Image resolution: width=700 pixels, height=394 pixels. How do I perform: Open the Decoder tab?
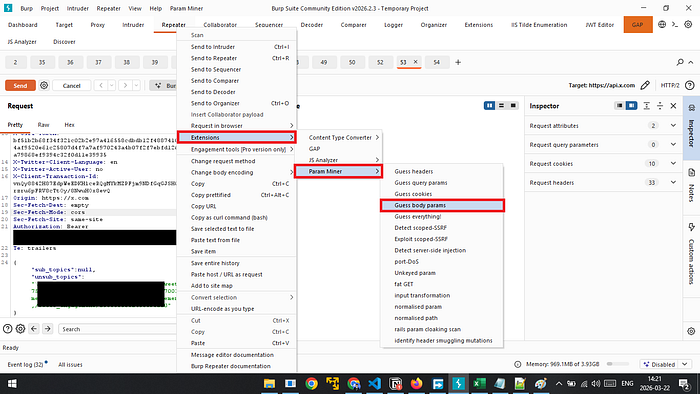(312, 25)
